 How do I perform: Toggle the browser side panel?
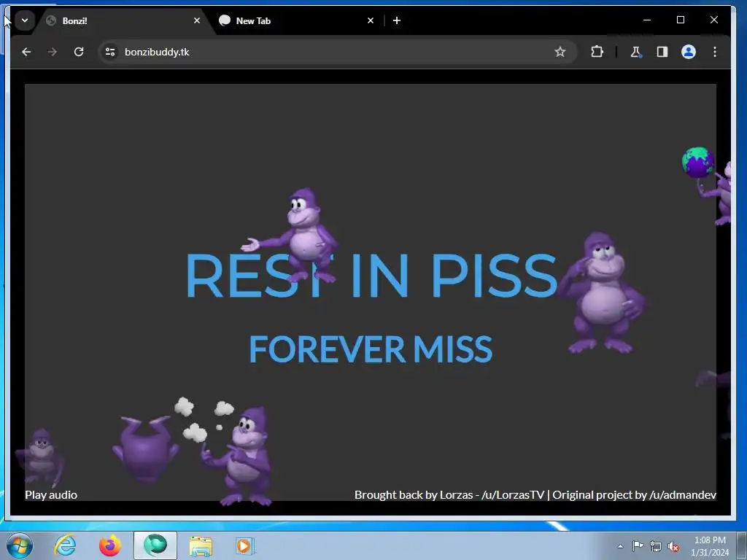(x=662, y=52)
